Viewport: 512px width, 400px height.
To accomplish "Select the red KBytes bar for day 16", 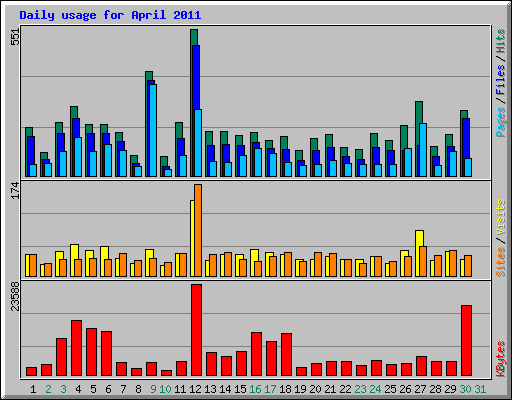I will pyautogui.click(x=256, y=354).
